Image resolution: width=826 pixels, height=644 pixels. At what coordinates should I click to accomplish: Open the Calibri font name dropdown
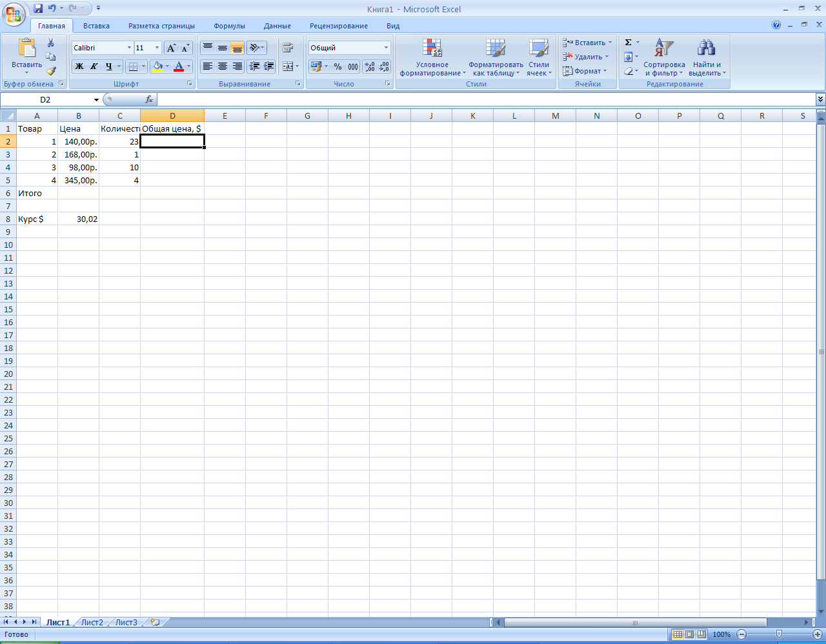point(129,48)
